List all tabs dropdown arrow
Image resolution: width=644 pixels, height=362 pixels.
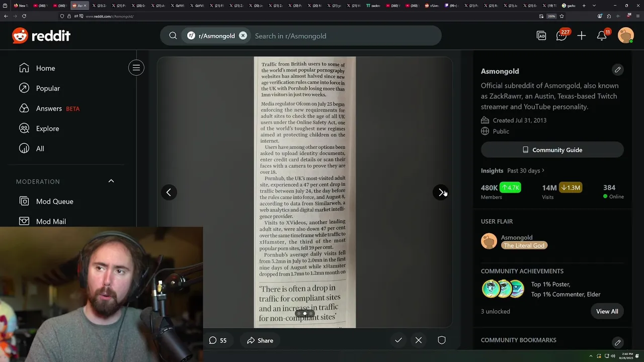(594, 6)
